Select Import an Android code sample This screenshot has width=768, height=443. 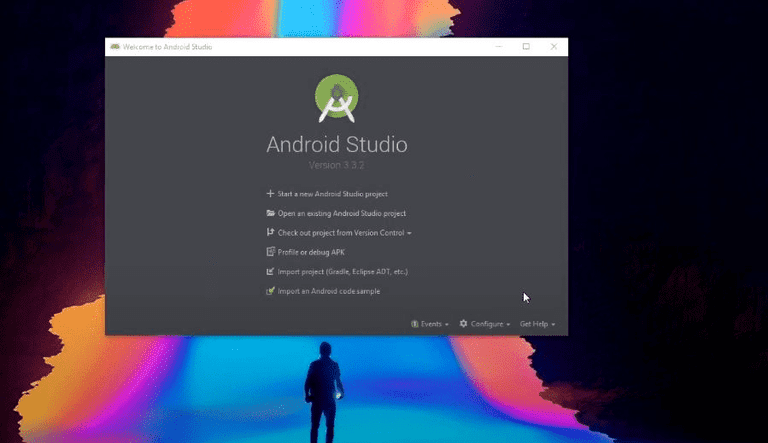(x=328, y=291)
